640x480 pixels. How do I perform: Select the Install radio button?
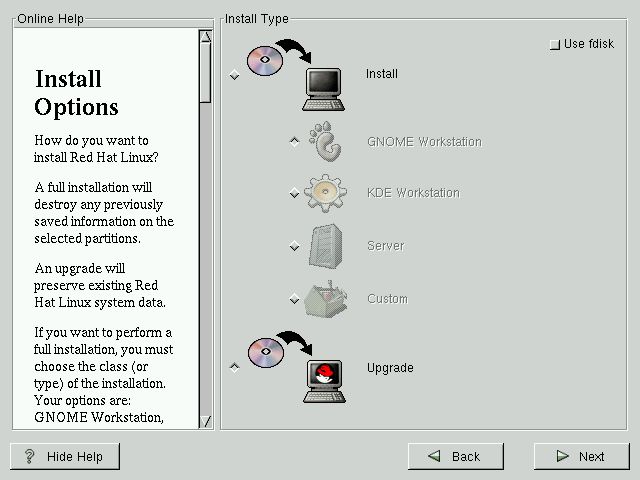click(235, 75)
